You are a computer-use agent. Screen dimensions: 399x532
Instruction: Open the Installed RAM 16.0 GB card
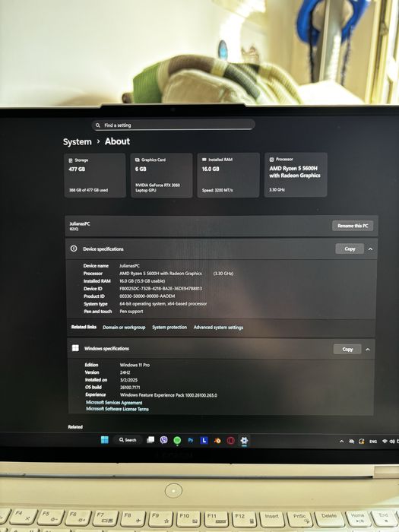tap(228, 175)
